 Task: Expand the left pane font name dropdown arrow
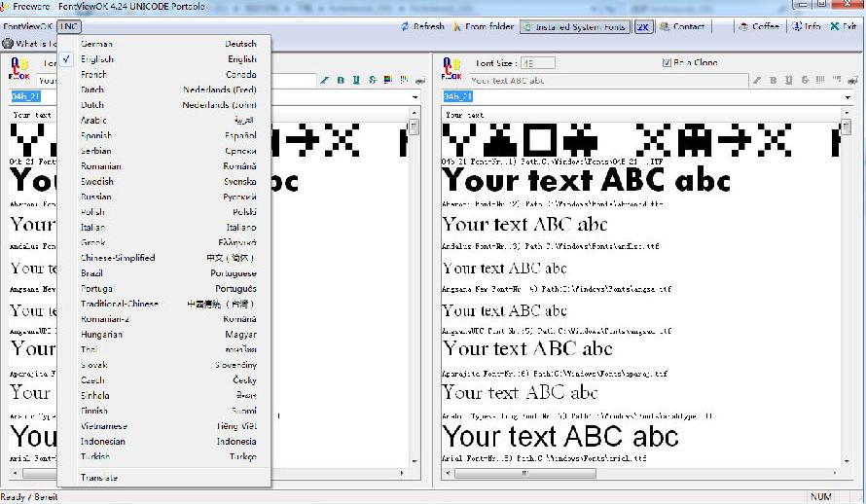pos(415,97)
